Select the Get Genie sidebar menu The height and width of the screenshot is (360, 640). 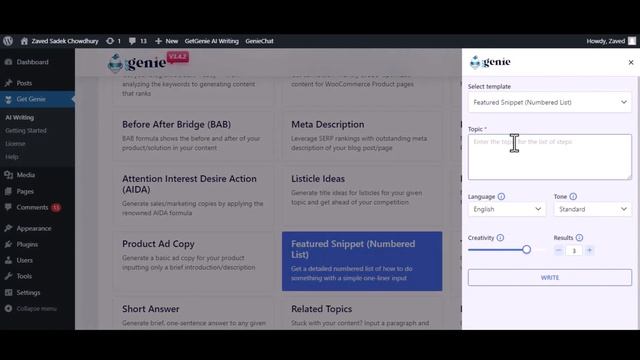(x=37, y=99)
